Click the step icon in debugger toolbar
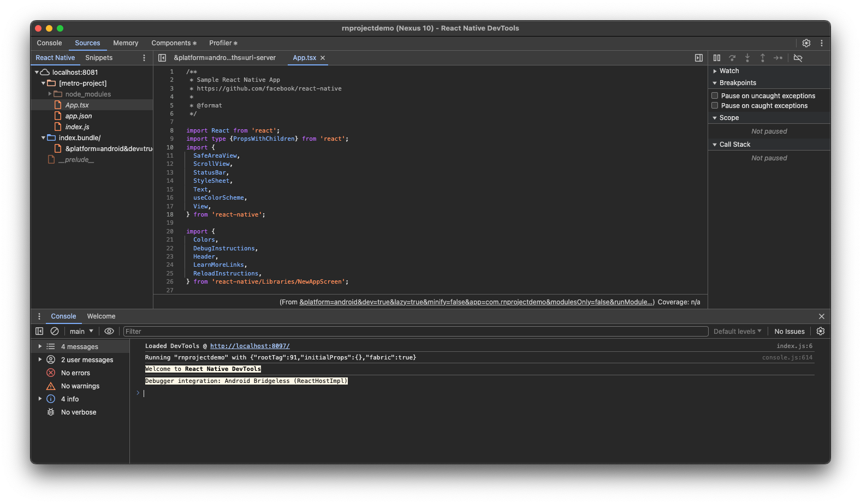861x504 pixels. coord(778,58)
